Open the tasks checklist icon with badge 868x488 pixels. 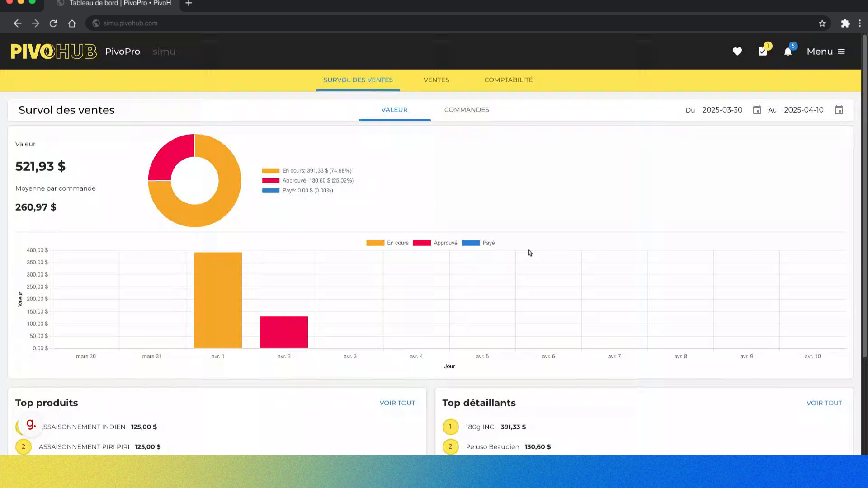pyautogui.click(x=763, y=52)
